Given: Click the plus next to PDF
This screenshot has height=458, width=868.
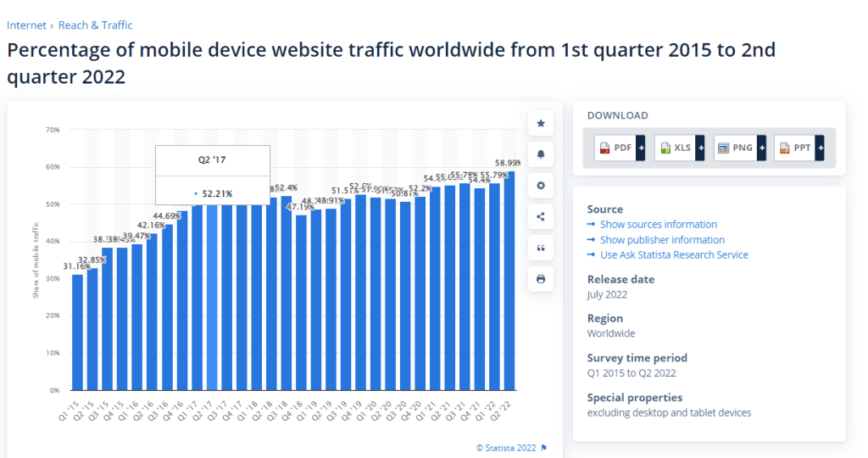Looking at the screenshot, I should (641, 148).
